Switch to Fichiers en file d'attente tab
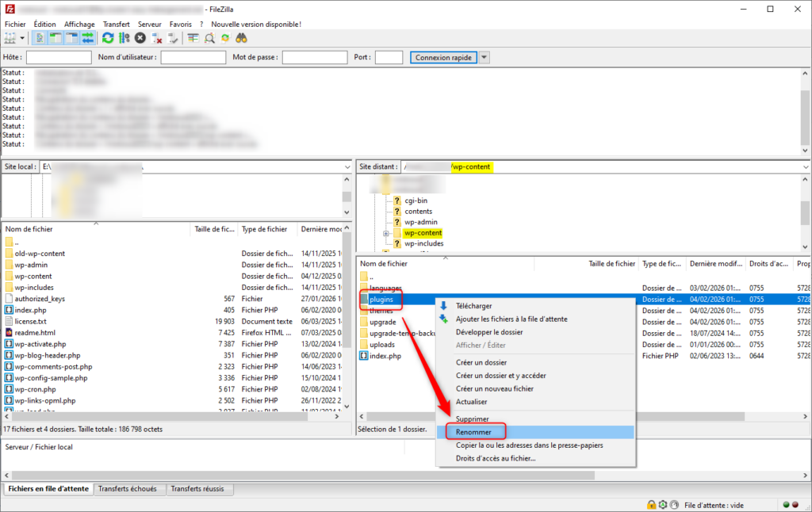 [x=48, y=489]
